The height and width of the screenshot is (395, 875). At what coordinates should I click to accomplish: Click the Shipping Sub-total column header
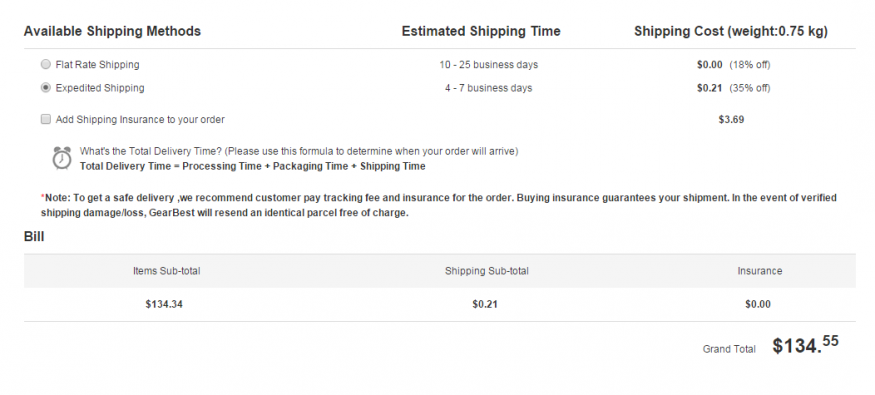point(487,271)
